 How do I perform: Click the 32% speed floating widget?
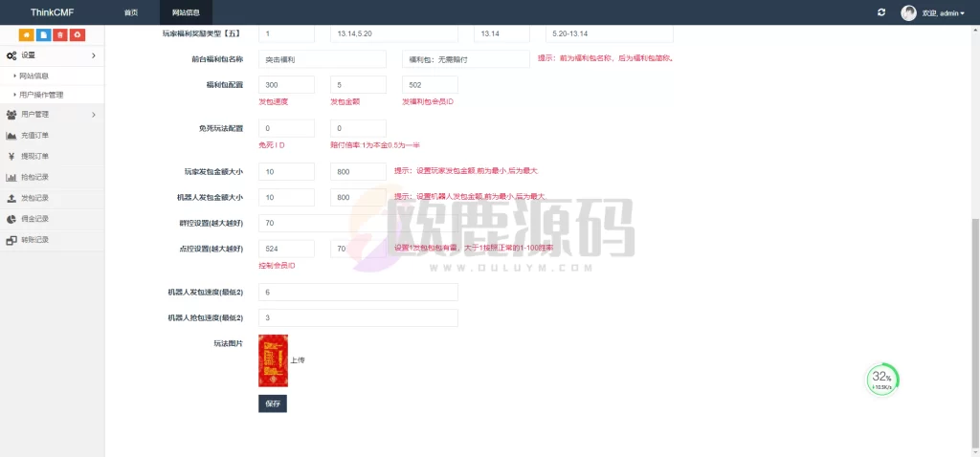click(881, 379)
